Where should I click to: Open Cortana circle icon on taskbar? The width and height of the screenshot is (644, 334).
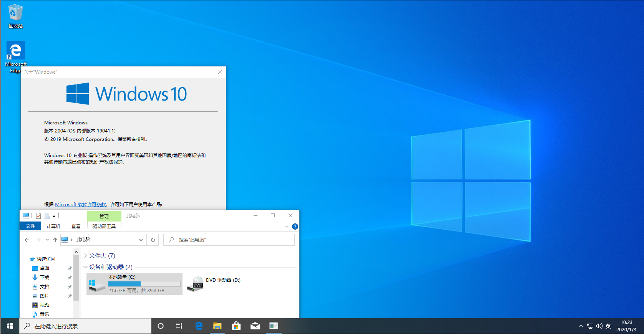tap(161, 326)
